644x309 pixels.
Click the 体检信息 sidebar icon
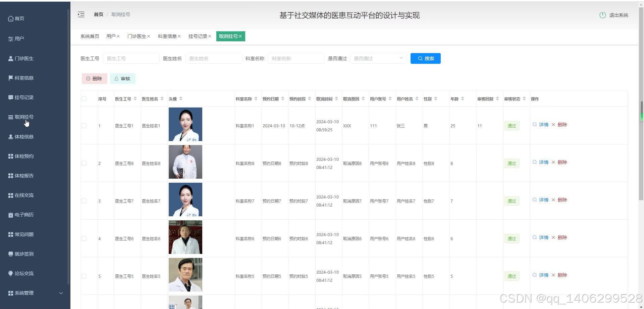[x=11, y=137]
